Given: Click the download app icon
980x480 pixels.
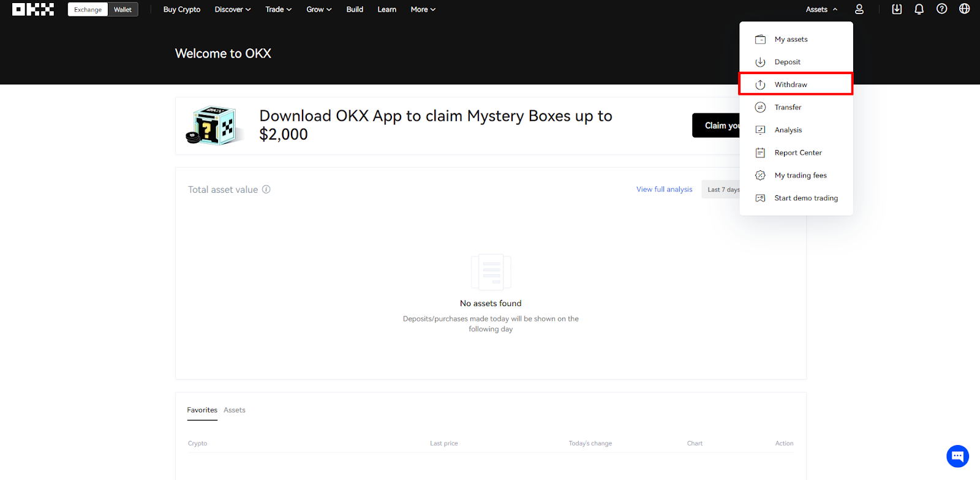Looking at the screenshot, I should tap(897, 9).
